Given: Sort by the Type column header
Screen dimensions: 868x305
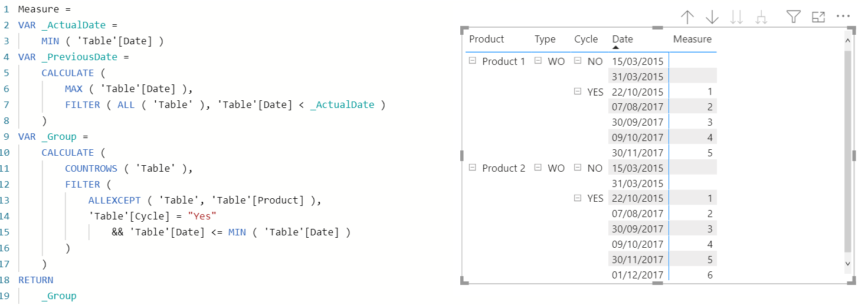Looking at the screenshot, I should [x=545, y=39].
